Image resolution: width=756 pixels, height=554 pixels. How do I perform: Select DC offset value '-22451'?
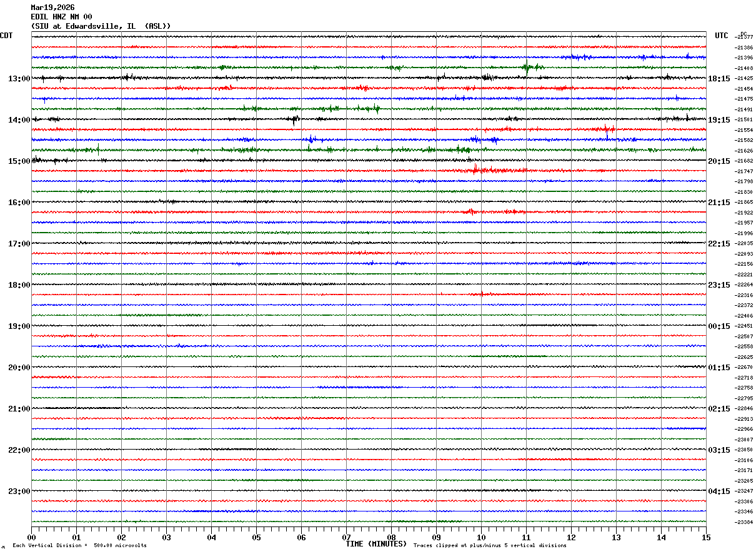[744, 326]
